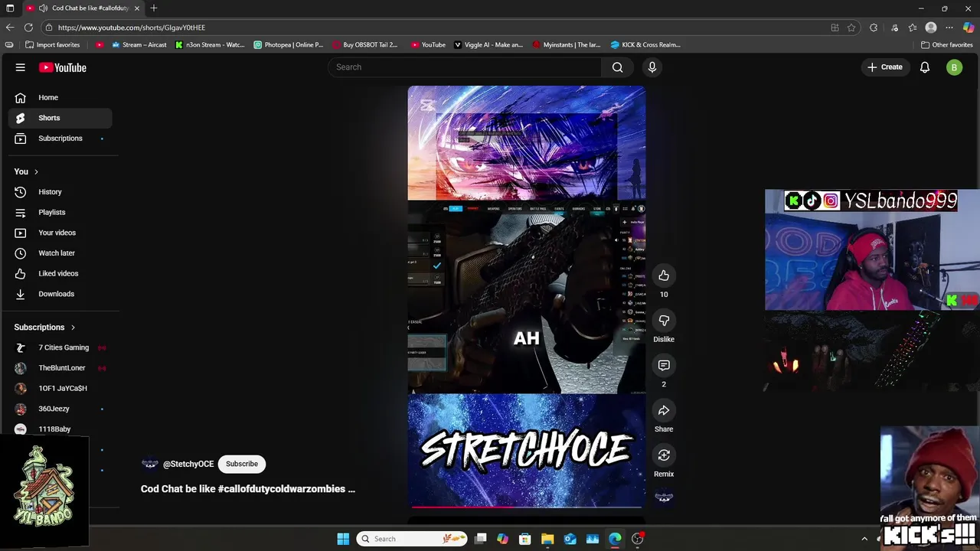The image size is (980, 551).
Task: Reload the page
Action: click(28, 28)
